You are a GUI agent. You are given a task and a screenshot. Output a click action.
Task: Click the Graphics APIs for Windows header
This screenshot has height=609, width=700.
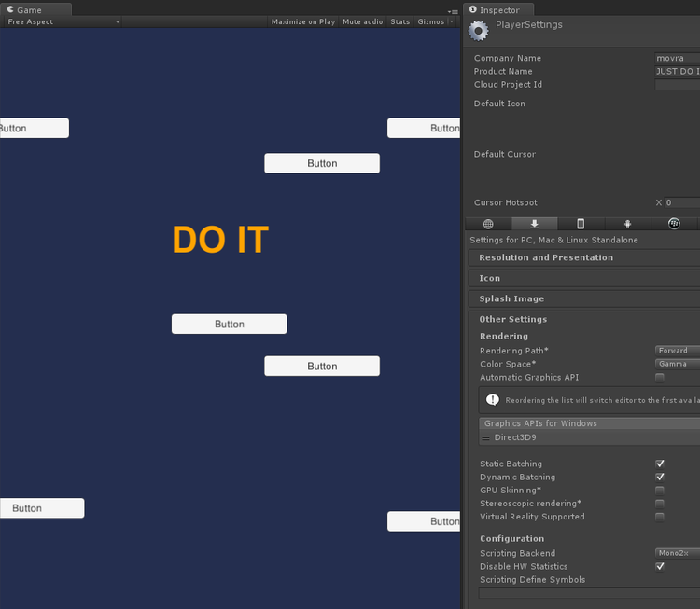pos(589,423)
